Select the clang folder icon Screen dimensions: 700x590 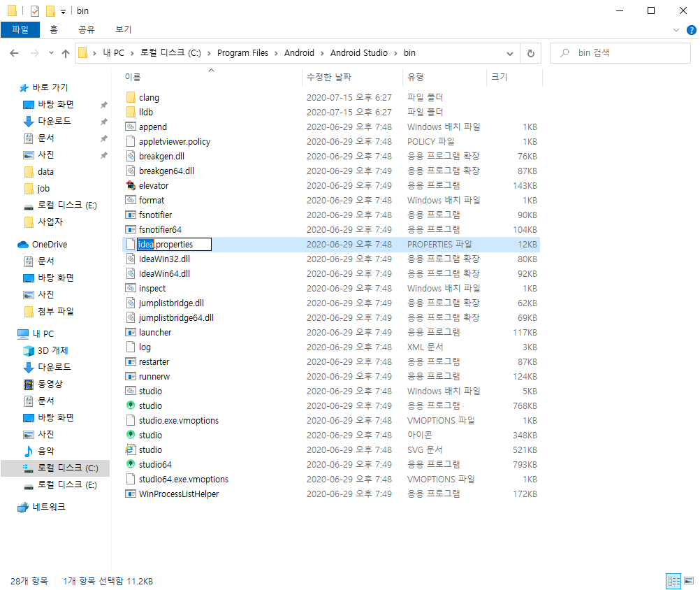[x=131, y=97]
